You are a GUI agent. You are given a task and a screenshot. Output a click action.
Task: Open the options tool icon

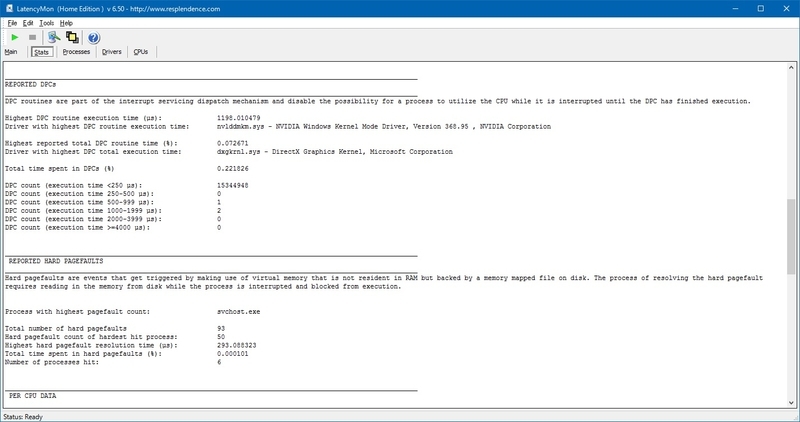click(x=54, y=37)
